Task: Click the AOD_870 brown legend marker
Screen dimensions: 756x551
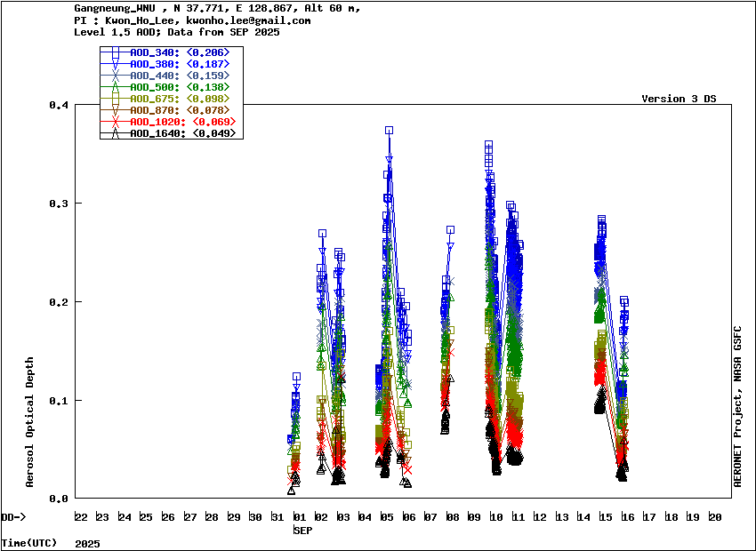Action: (x=116, y=110)
